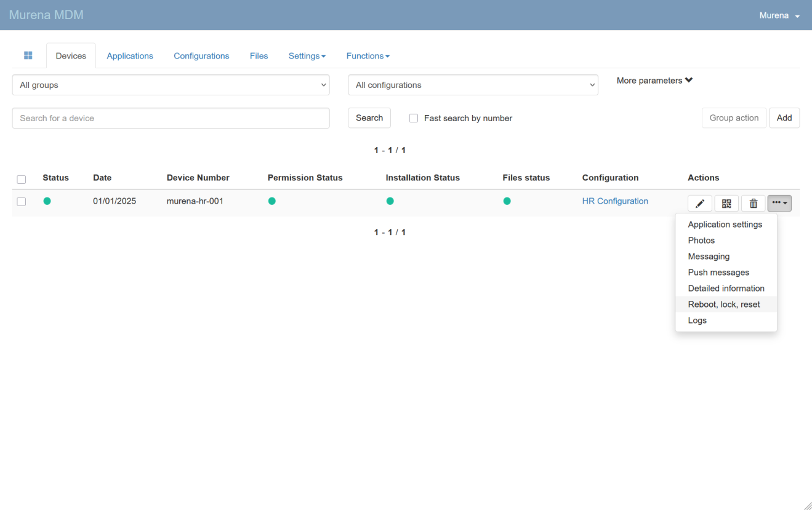Click the dashboard grid icon tab
Screen dimensions: 812x510
[28, 55]
